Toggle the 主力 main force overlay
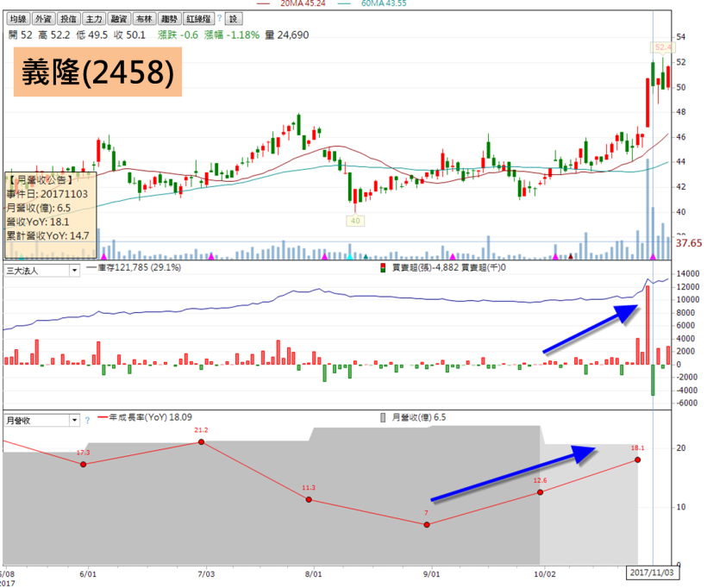Image resolution: width=707 pixels, height=588 pixels. [x=94, y=19]
